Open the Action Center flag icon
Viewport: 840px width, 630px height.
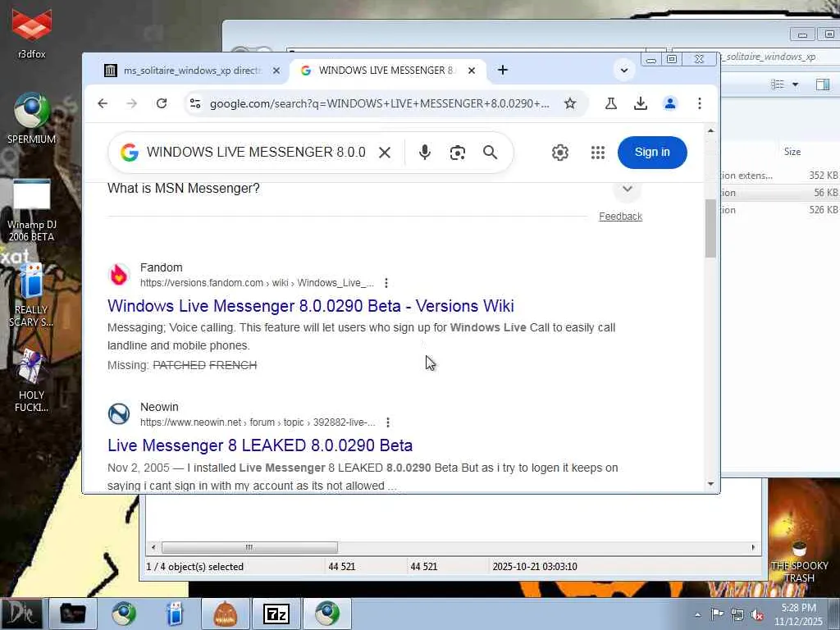pos(717,614)
